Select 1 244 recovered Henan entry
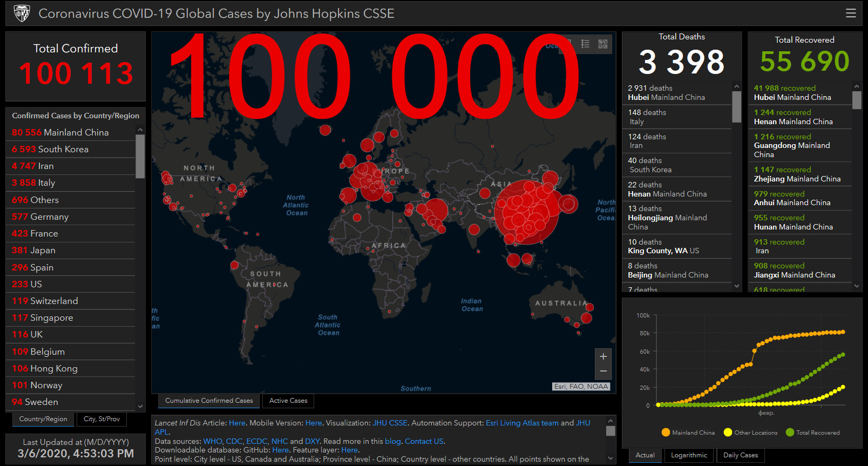The width and height of the screenshot is (868, 466). pos(801,117)
